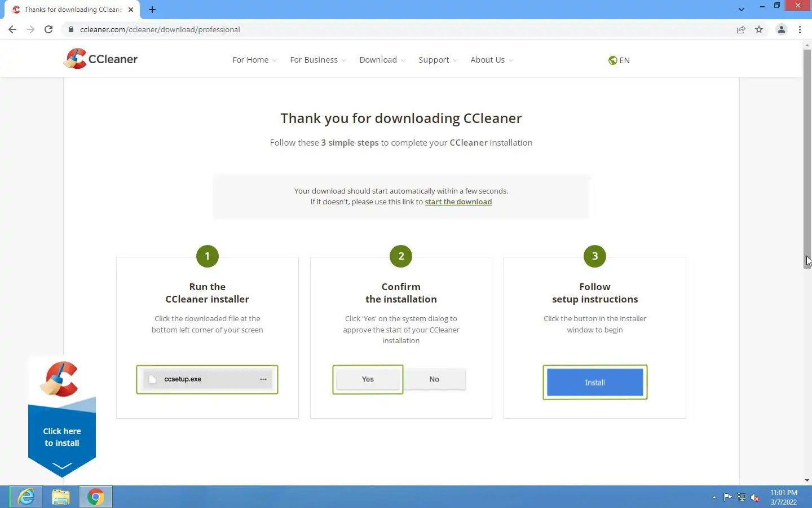Viewport: 812px width, 508px height.
Task: Click the Chrome taskbar icon
Action: point(96,497)
